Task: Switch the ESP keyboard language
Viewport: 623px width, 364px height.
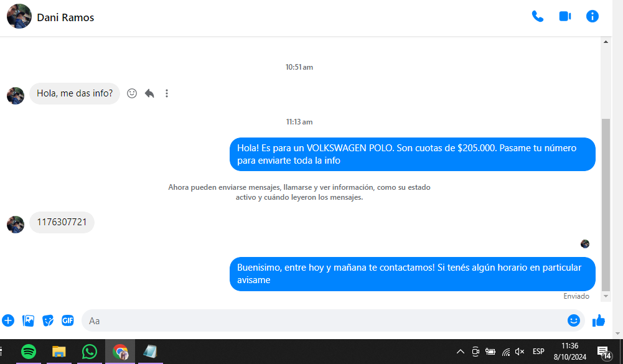Action: (538, 352)
